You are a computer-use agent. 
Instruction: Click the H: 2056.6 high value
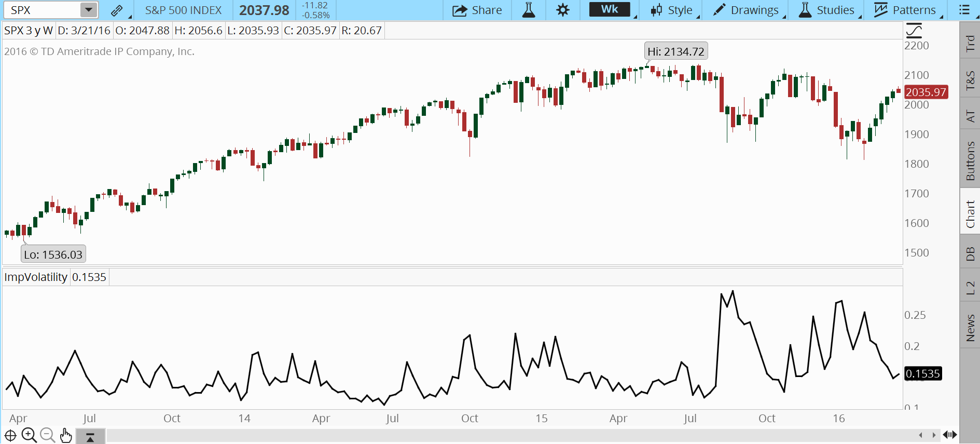tap(199, 30)
